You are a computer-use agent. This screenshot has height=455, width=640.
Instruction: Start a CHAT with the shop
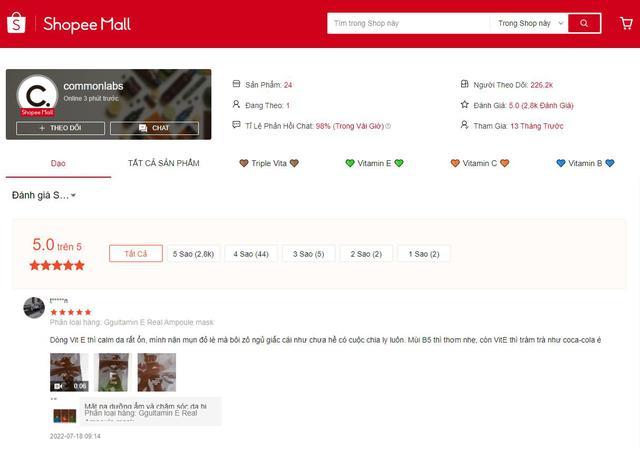click(154, 128)
